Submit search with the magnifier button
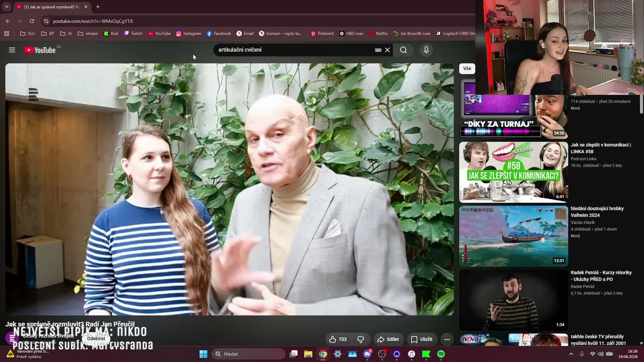644x362 pixels. coord(404,50)
